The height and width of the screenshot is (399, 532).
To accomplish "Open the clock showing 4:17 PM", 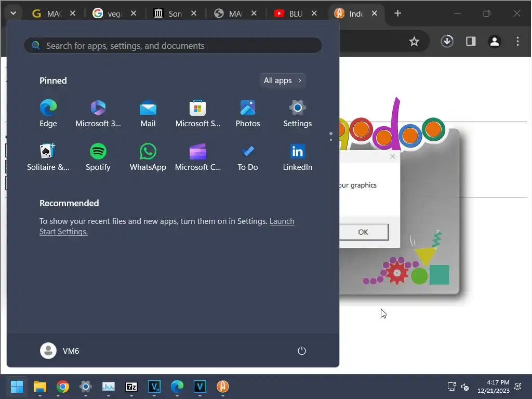I will click(494, 387).
